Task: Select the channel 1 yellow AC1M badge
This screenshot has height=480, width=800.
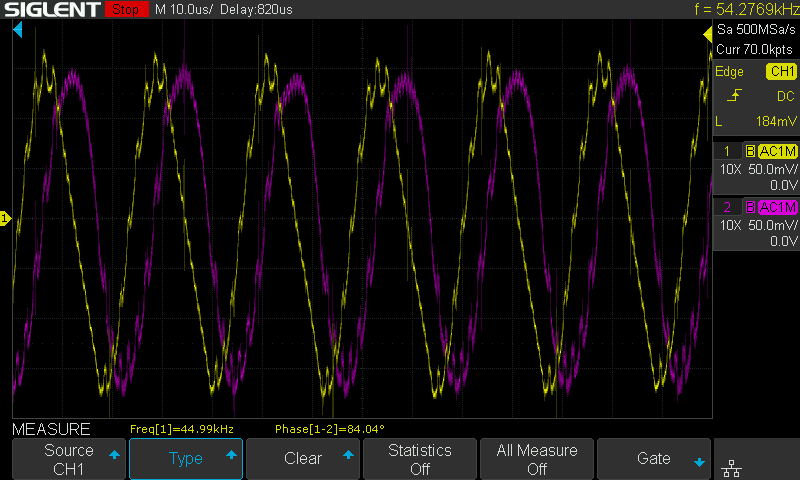Action: pyautogui.click(x=777, y=152)
